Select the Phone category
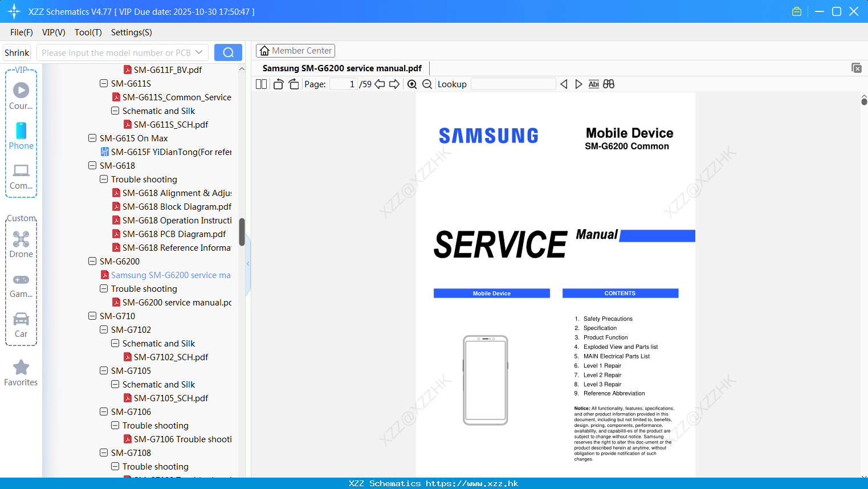The width and height of the screenshot is (868, 489). coord(21,136)
